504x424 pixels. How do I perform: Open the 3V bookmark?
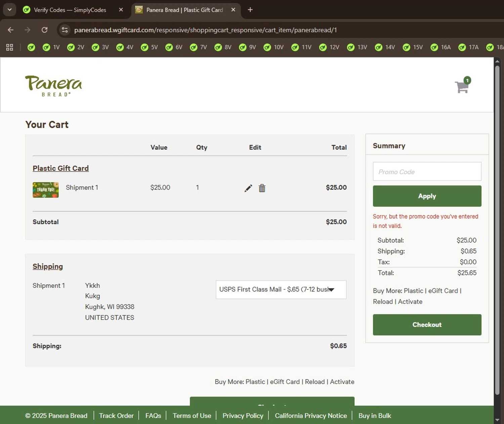pyautogui.click(x=100, y=47)
